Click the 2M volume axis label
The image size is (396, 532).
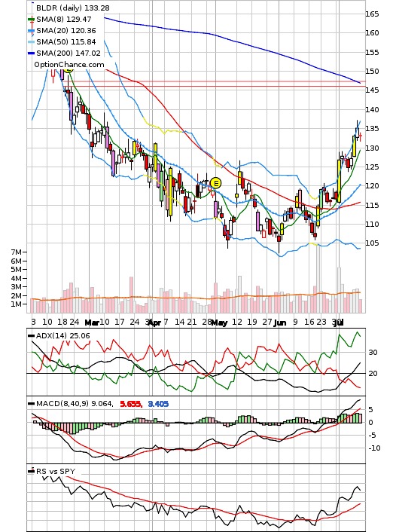pyautogui.click(x=17, y=295)
